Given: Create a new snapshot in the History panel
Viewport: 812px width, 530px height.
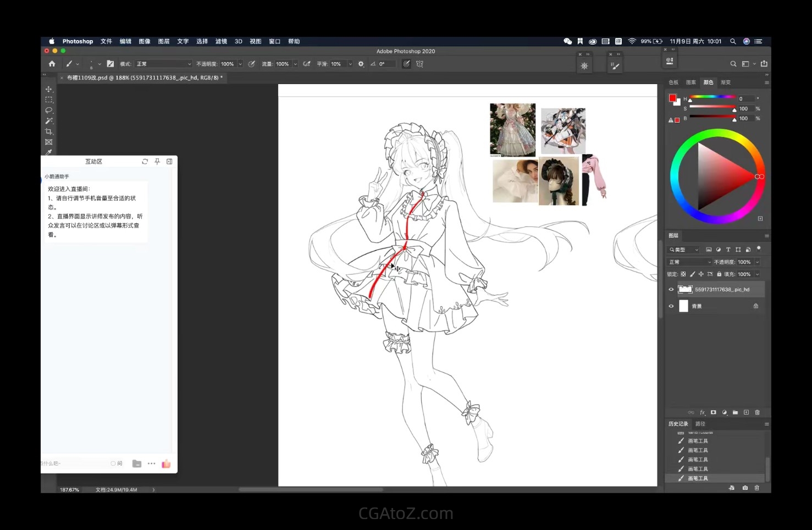Looking at the screenshot, I should coord(745,488).
